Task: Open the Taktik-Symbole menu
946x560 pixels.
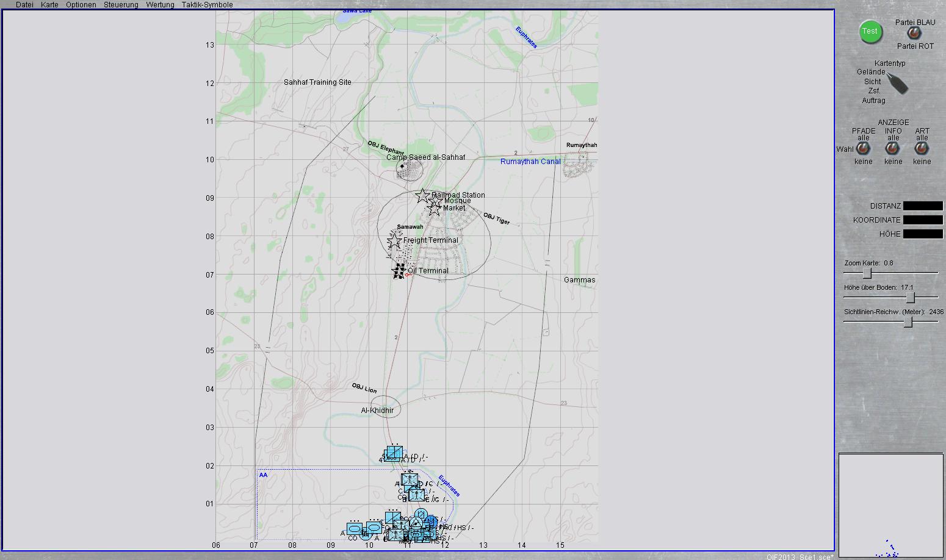Action: coord(207,5)
